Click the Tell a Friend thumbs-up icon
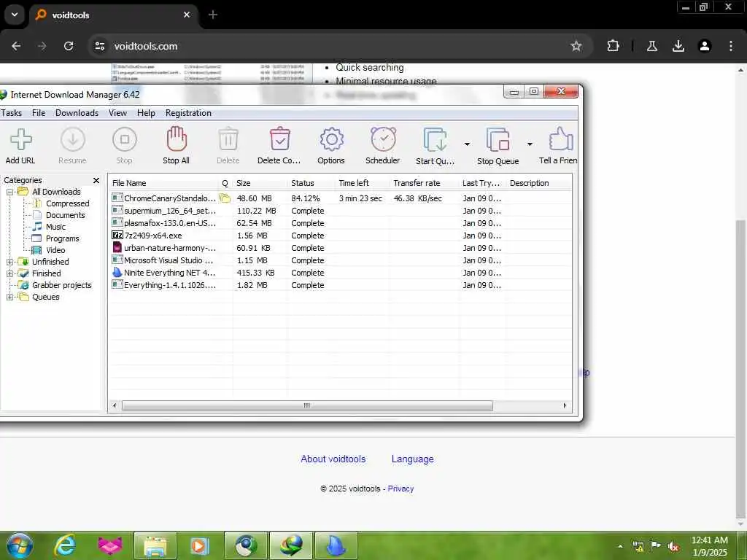Viewport: 747px width, 560px height. [x=561, y=139]
